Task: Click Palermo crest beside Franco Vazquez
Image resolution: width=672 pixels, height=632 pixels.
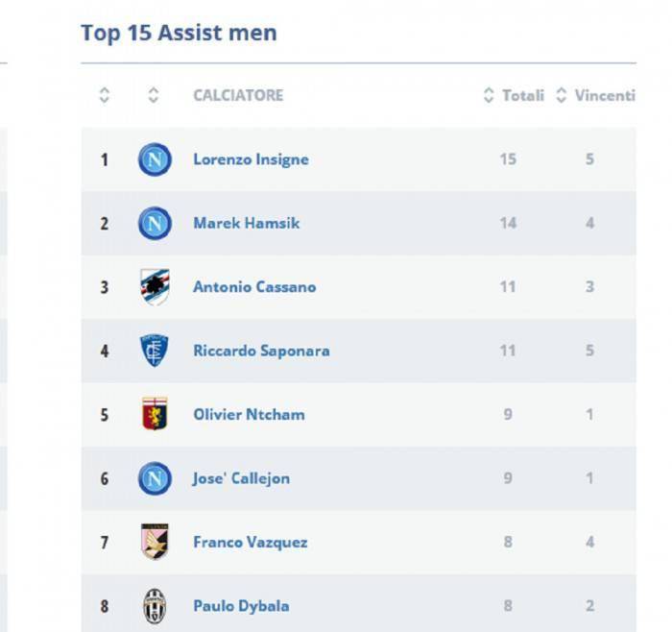Action: pyautogui.click(x=154, y=542)
